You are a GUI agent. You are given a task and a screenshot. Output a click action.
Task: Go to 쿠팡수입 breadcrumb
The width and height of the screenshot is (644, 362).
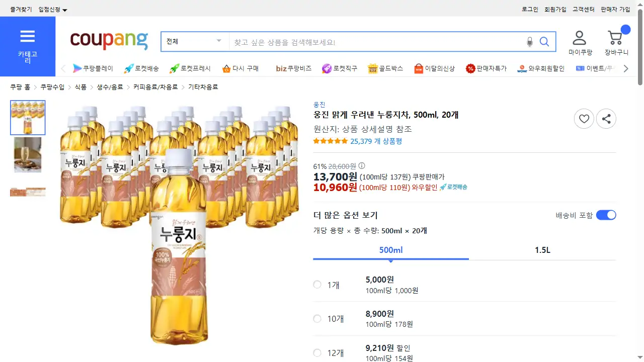pyautogui.click(x=52, y=87)
